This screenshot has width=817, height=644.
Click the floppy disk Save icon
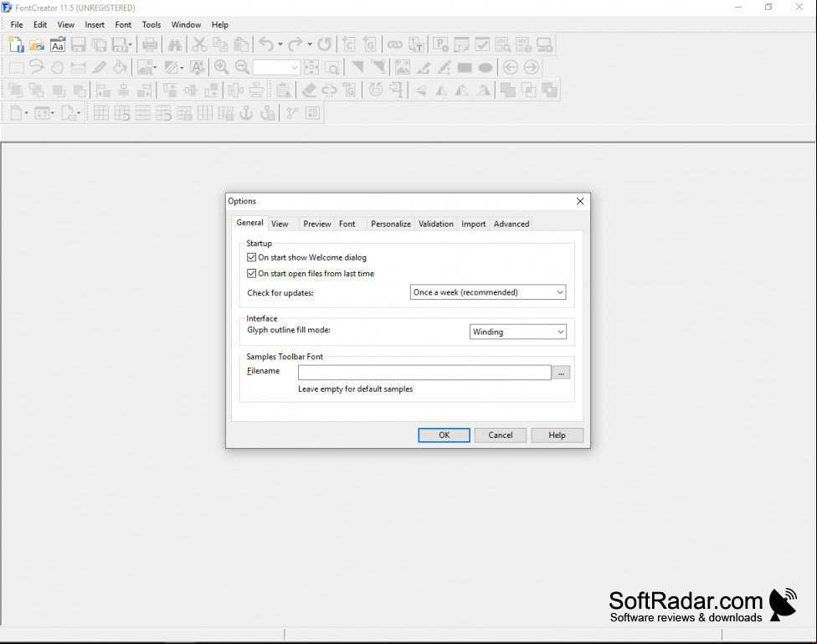coord(78,45)
